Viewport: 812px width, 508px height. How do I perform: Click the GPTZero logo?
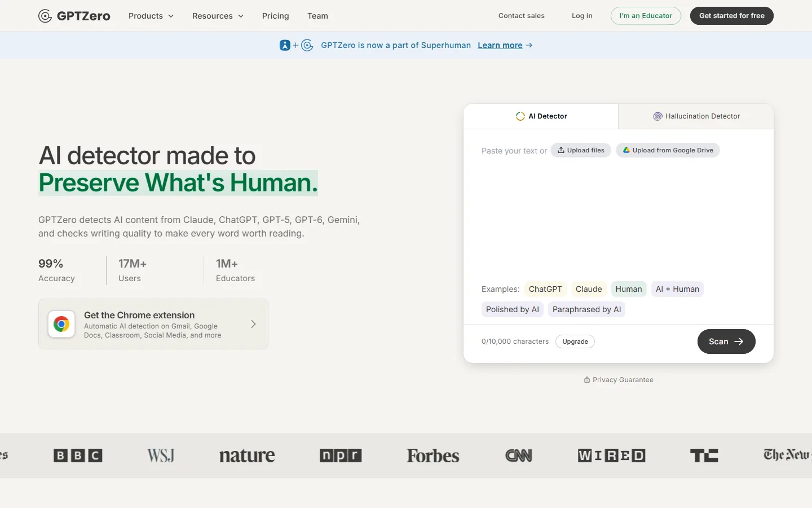[x=74, y=16]
